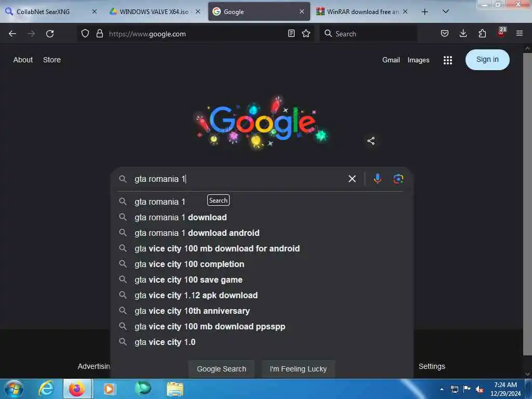
Task: Open the network tray icon
Action: 455,389
